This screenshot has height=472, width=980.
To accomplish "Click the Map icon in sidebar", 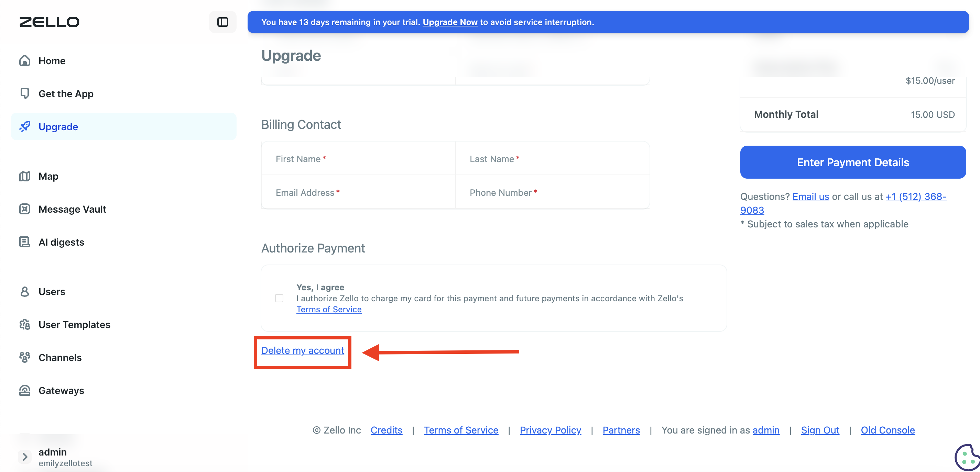I will coord(25,176).
